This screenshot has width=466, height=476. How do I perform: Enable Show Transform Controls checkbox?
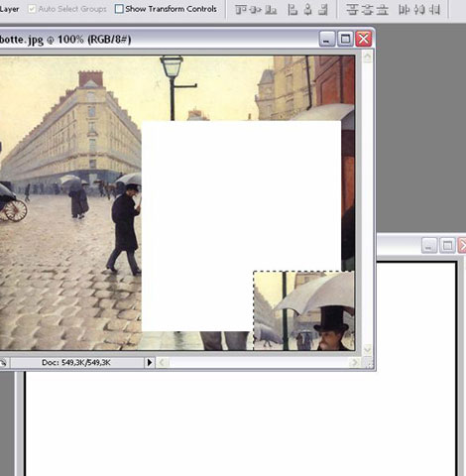pos(119,9)
